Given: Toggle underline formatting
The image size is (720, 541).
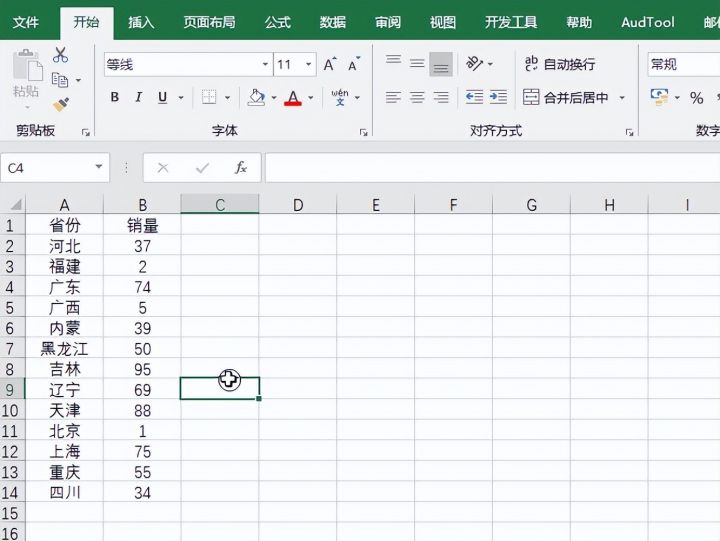Looking at the screenshot, I should click(x=162, y=97).
